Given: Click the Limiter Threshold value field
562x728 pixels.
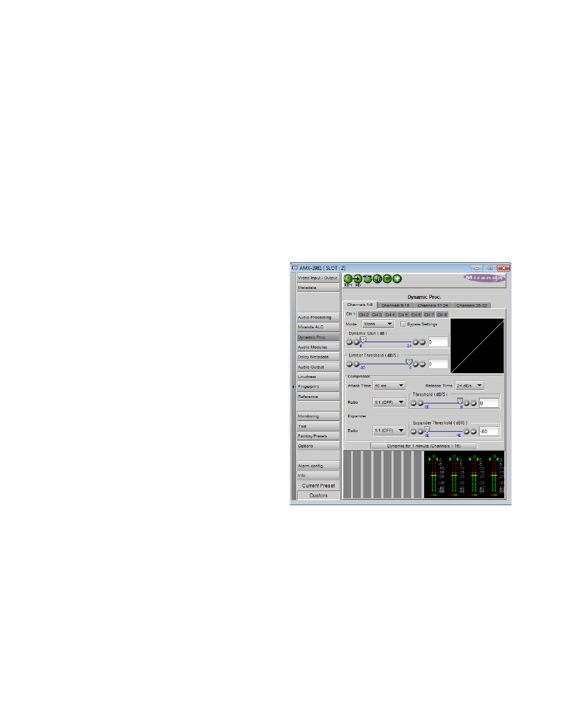Looking at the screenshot, I should [438, 364].
